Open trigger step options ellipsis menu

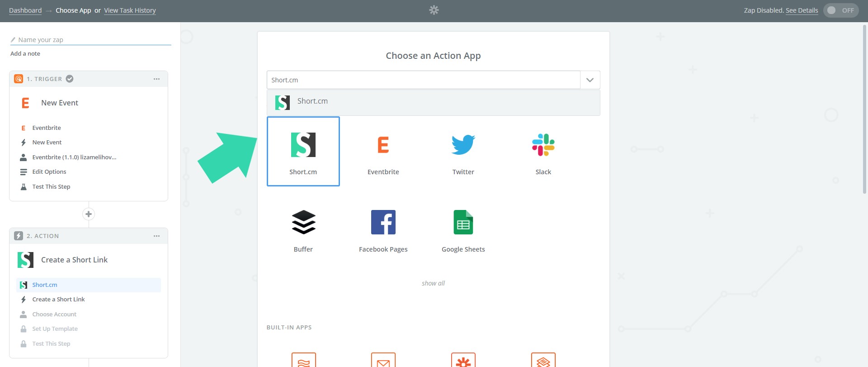pyautogui.click(x=156, y=79)
